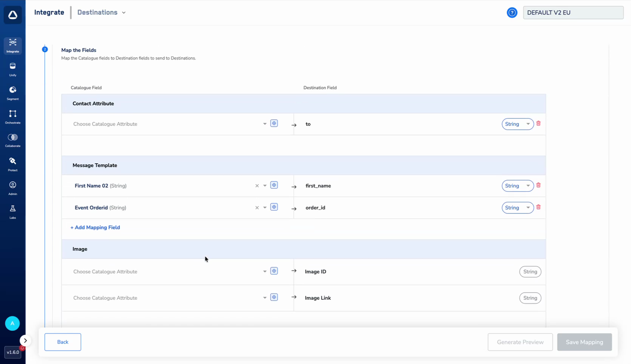
Task: Click the transform icon in order_id row
Action: (x=274, y=207)
